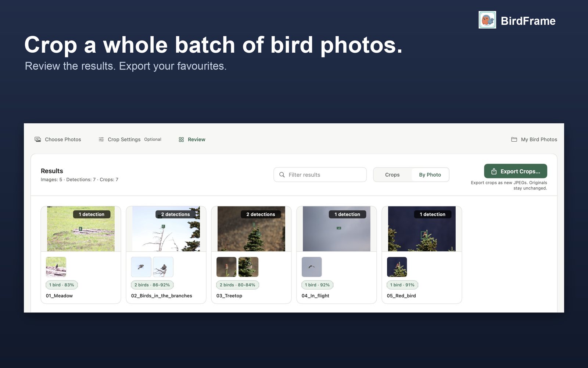This screenshot has height=368, width=588.
Task: Click the search magnifier icon in filter field
Action: click(x=282, y=175)
